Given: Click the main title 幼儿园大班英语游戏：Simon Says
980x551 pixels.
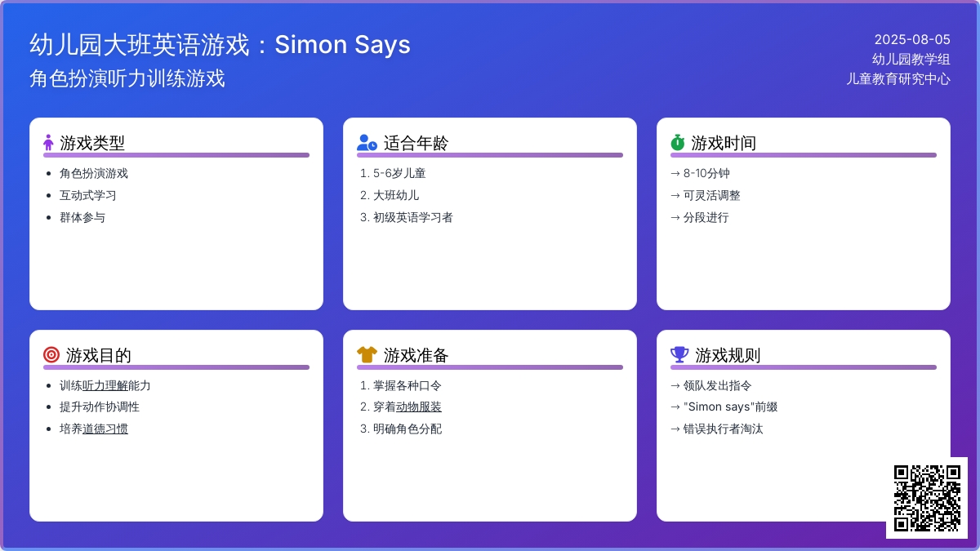Looking at the screenshot, I should 220,45.
